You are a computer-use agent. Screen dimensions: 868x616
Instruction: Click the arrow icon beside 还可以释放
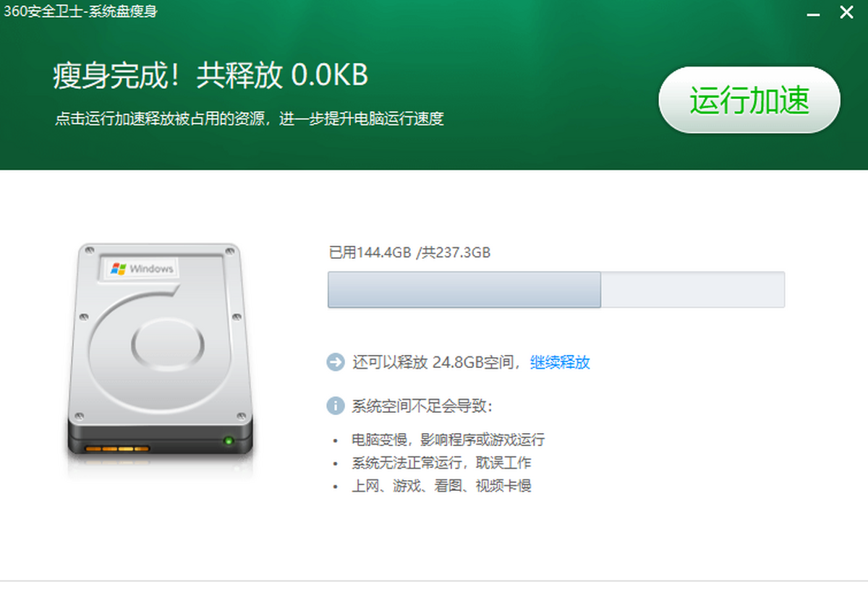pyautogui.click(x=336, y=362)
